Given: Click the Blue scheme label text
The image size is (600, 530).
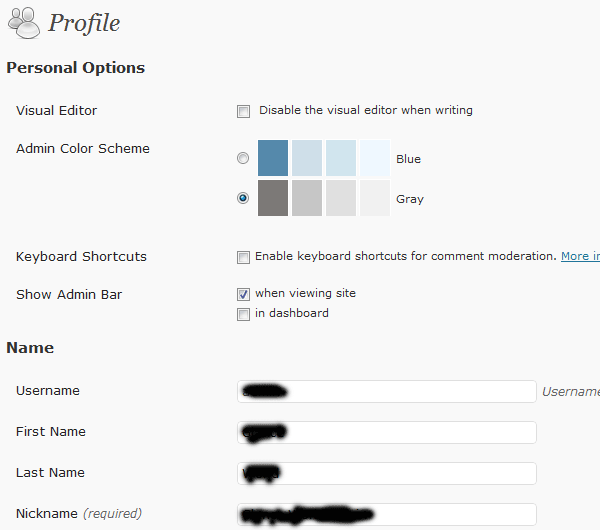Looking at the screenshot, I should point(408,159).
